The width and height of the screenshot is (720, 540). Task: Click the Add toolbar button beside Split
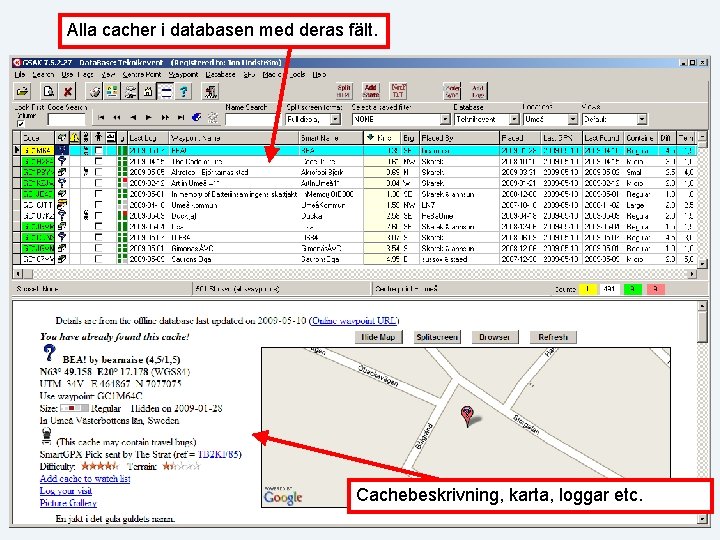coord(371,91)
